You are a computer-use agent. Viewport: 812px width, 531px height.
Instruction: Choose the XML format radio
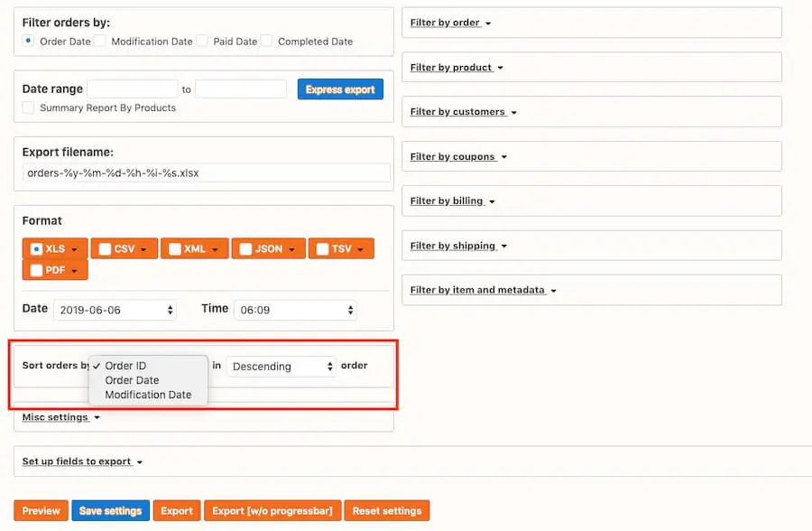[175, 249]
